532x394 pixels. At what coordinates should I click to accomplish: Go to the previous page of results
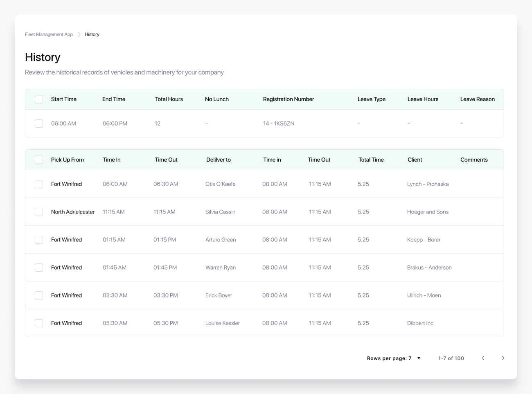[x=483, y=358]
